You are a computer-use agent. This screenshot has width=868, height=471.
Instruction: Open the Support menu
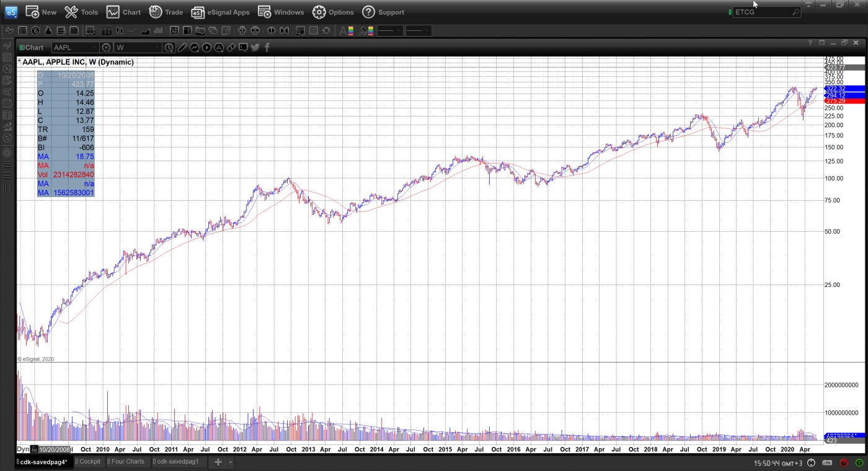383,12
